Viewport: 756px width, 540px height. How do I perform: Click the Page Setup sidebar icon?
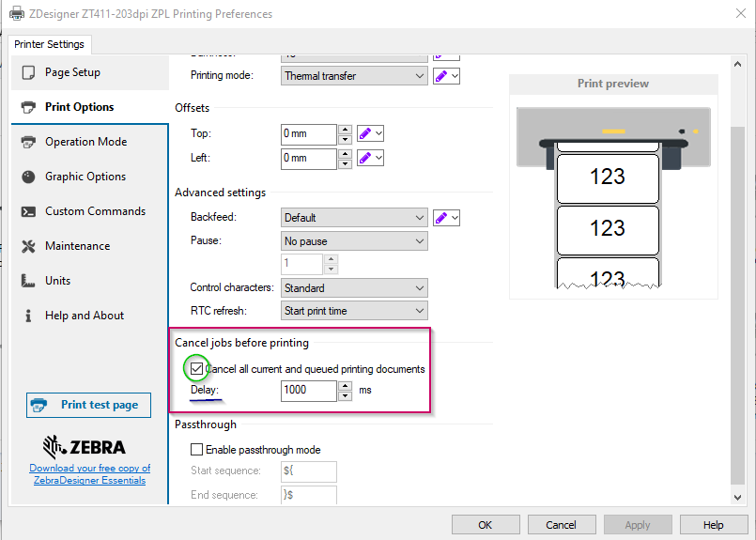[x=28, y=72]
